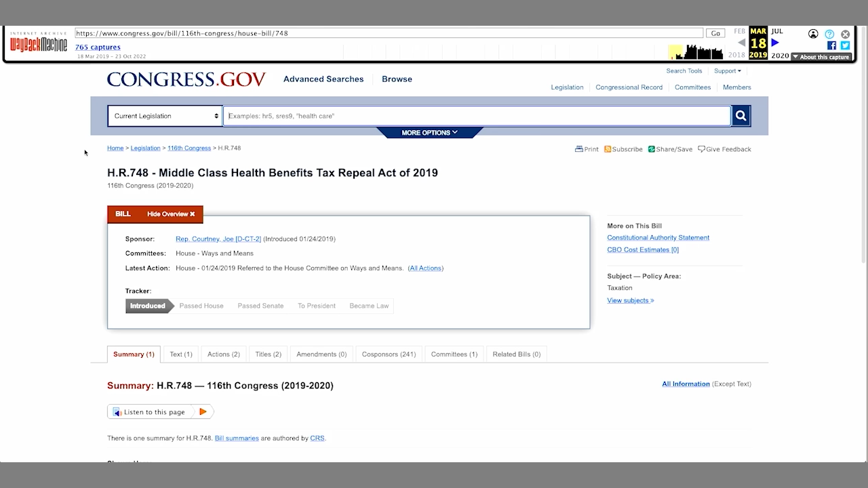Open Constitutional Authority Statement link
Screen dimensions: 868x488
point(658,238)
